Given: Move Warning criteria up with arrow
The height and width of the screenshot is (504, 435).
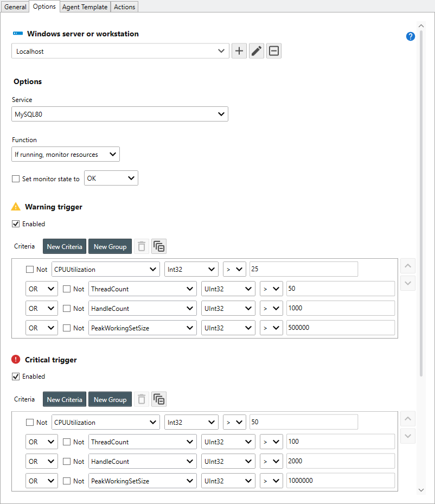Looking at the screenshot, I should 408,266.
